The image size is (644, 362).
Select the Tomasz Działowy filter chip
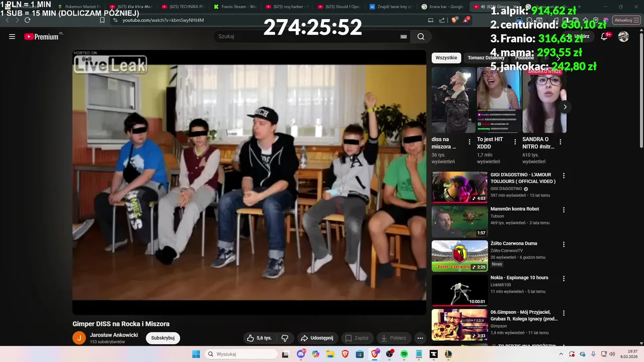tap(486, 58)
